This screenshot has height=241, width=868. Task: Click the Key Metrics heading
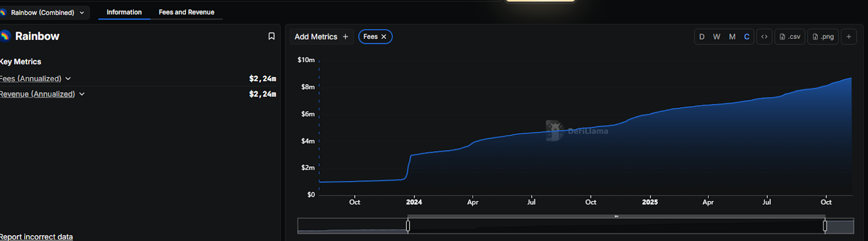(20, 62)
